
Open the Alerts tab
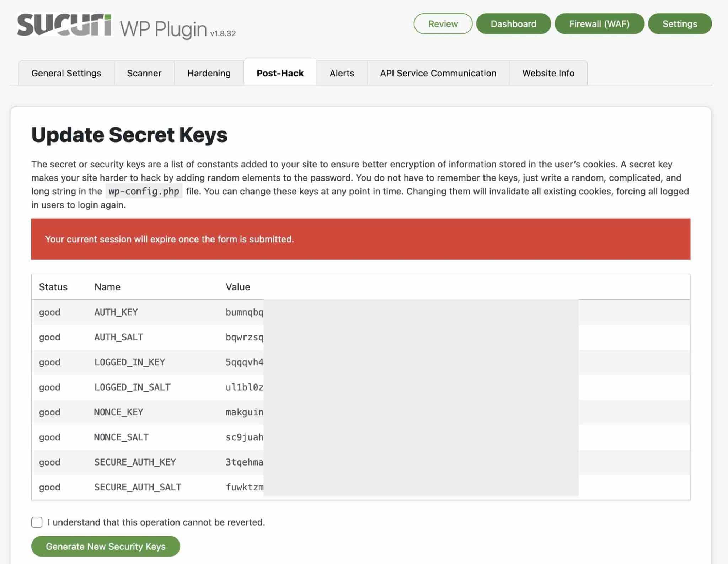pos(342,73)
